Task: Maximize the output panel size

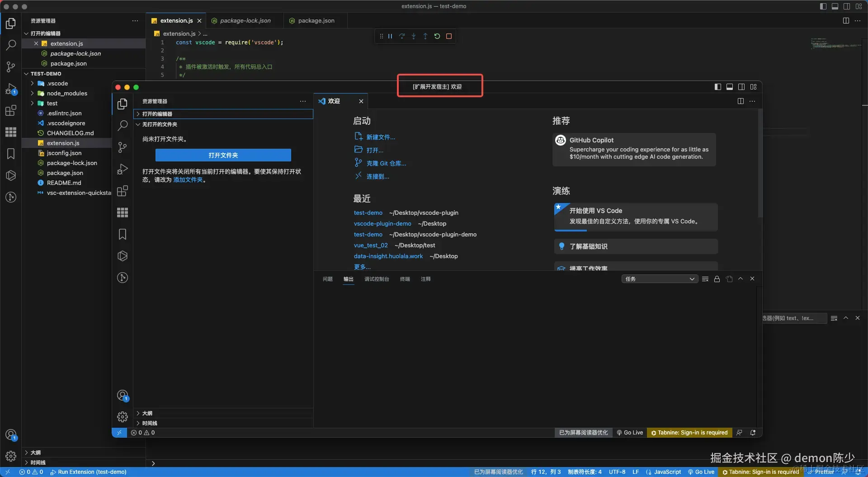Action: click(x=741, y=279)
